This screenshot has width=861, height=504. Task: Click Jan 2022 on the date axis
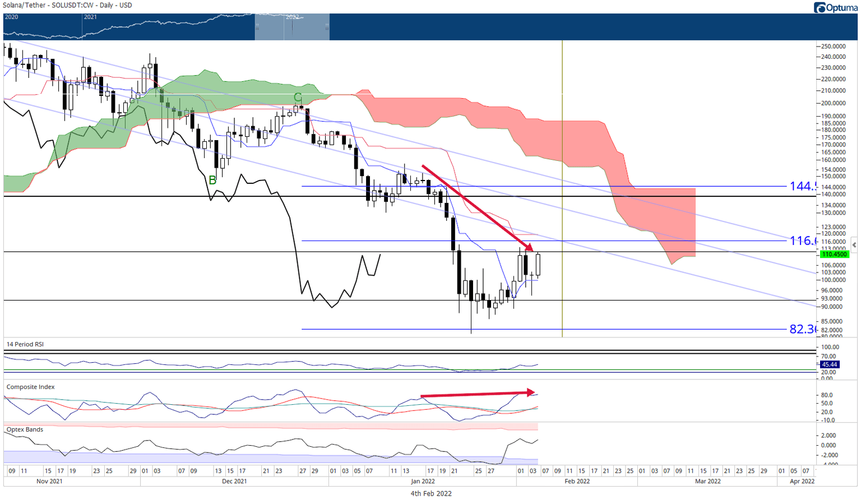pyautogui.click(x=423, y=482)
